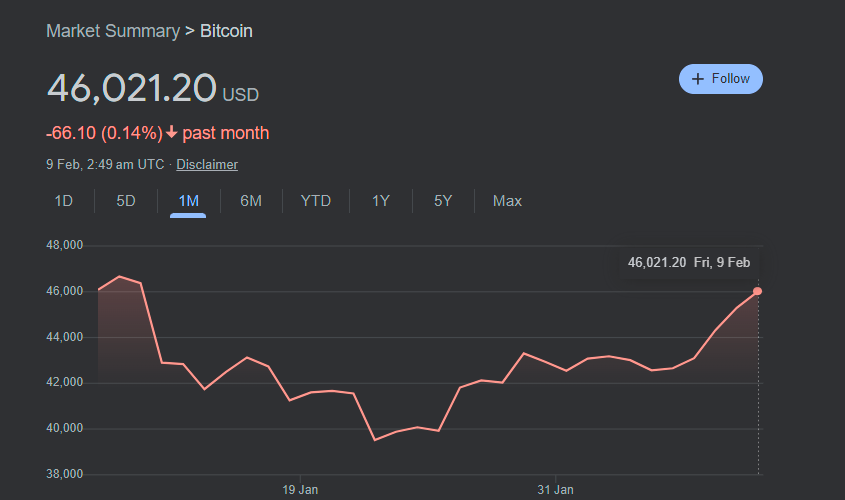
Task: Click the Bitcoin breadcrumb title
Action: [226, 31]
